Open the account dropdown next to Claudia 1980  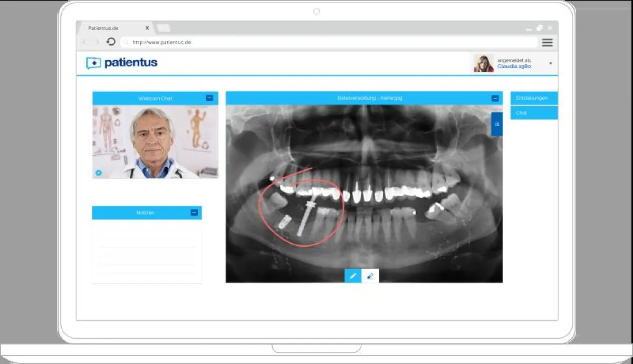tap(550, 63)
